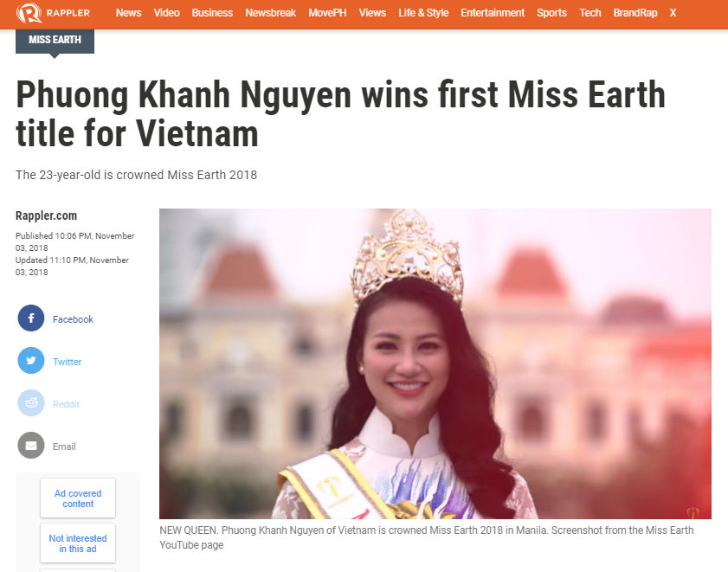The width and height of the screenshot is (728, 572).
Task: Share article via Facebook icon
Action: pos(31,318)
